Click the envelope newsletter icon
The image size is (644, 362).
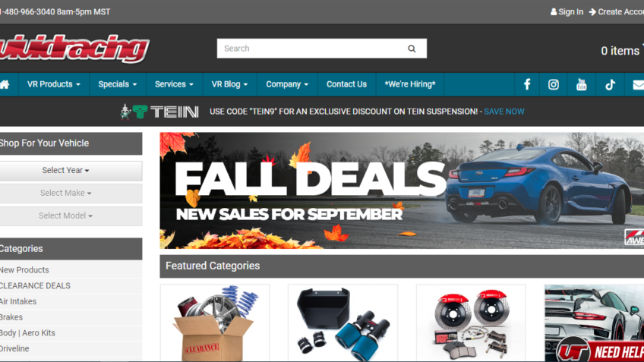638,84
